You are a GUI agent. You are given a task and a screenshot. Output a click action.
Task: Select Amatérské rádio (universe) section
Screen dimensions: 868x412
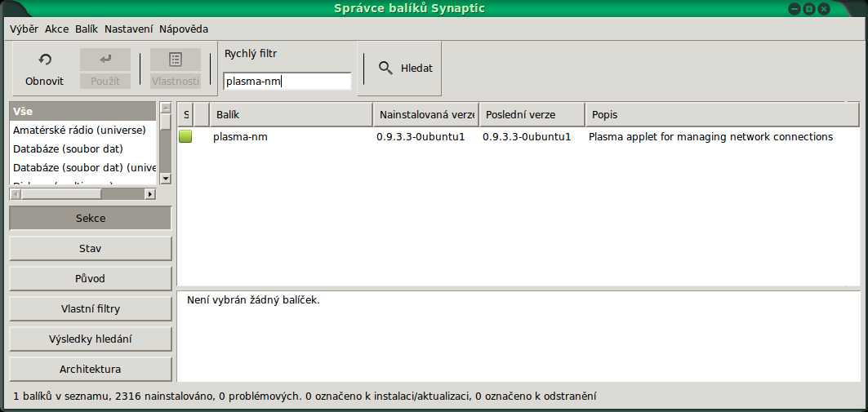click(x=83, y=130)
